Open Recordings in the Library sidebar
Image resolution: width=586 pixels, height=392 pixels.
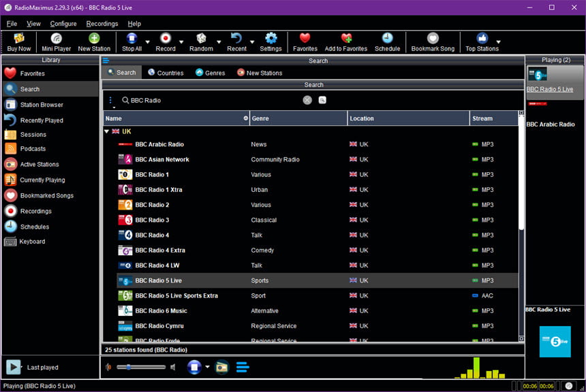pyautogui.click(x=50, y=211)
